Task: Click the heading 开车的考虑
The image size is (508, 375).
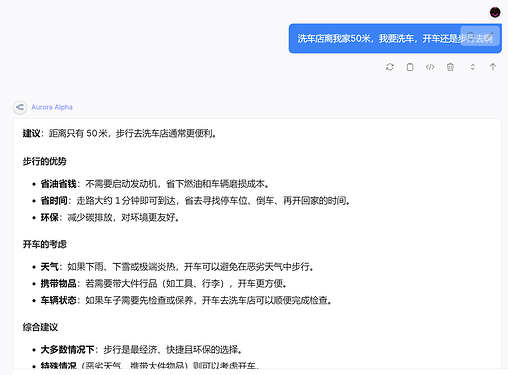Action: coord(45,244)
